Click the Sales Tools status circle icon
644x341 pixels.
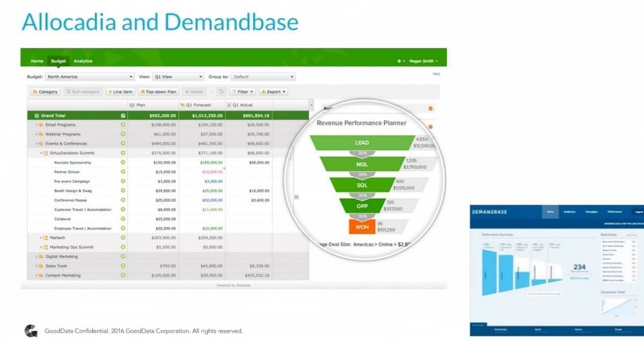(123, 266)
